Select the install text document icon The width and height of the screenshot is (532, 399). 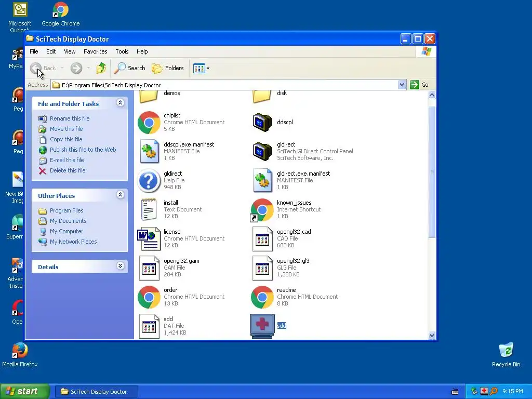(149, 210)
